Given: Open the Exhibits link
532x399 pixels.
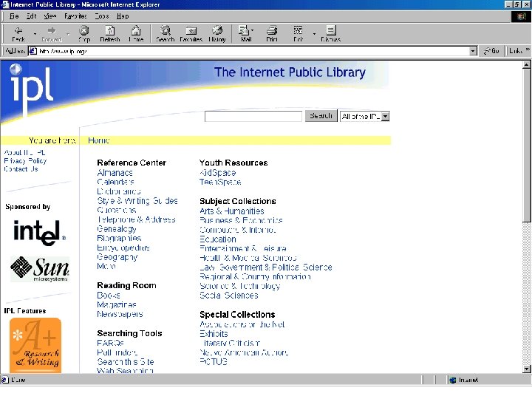Looking at the screenshot, I should coord(214,334).
